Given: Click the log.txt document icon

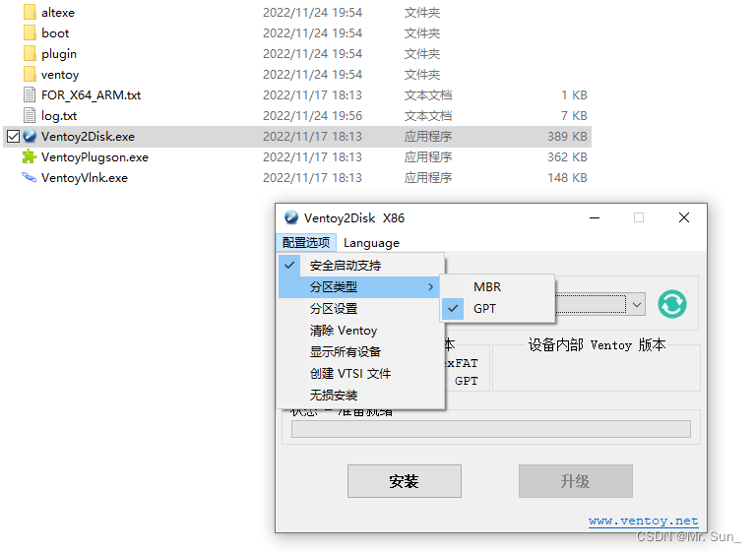Looking at the screenshot, I should (x=30, y=116).
